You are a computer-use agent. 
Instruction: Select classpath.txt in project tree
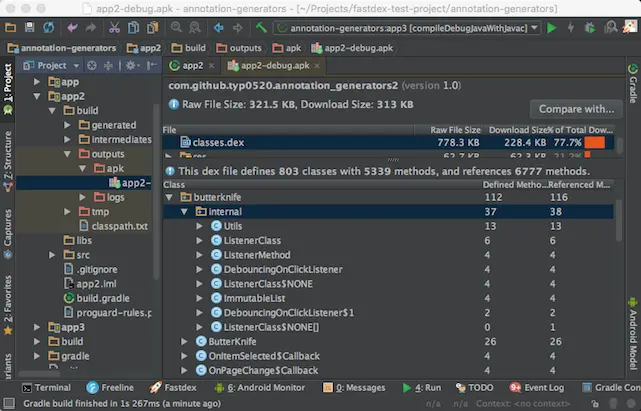coord(114,226)
